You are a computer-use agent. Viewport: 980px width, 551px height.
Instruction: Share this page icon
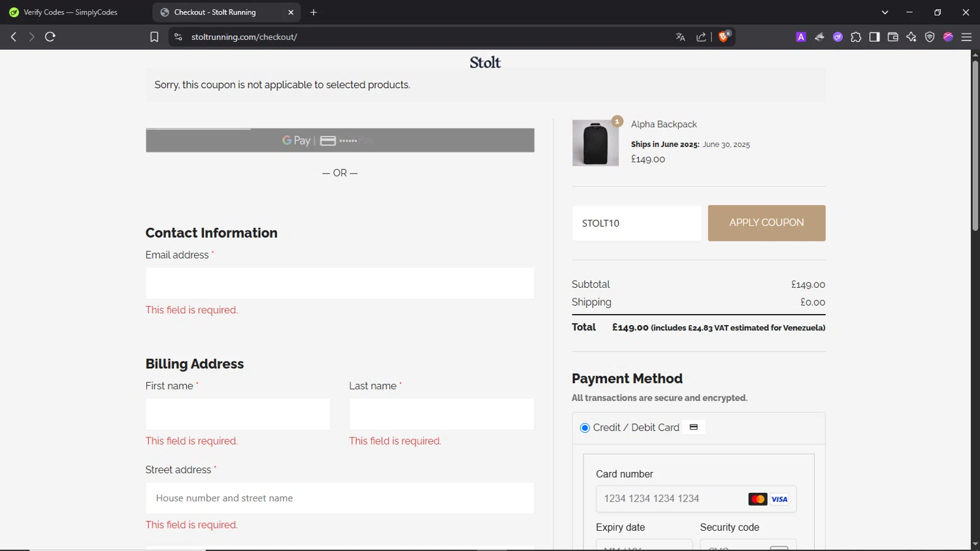coord(701,37)
